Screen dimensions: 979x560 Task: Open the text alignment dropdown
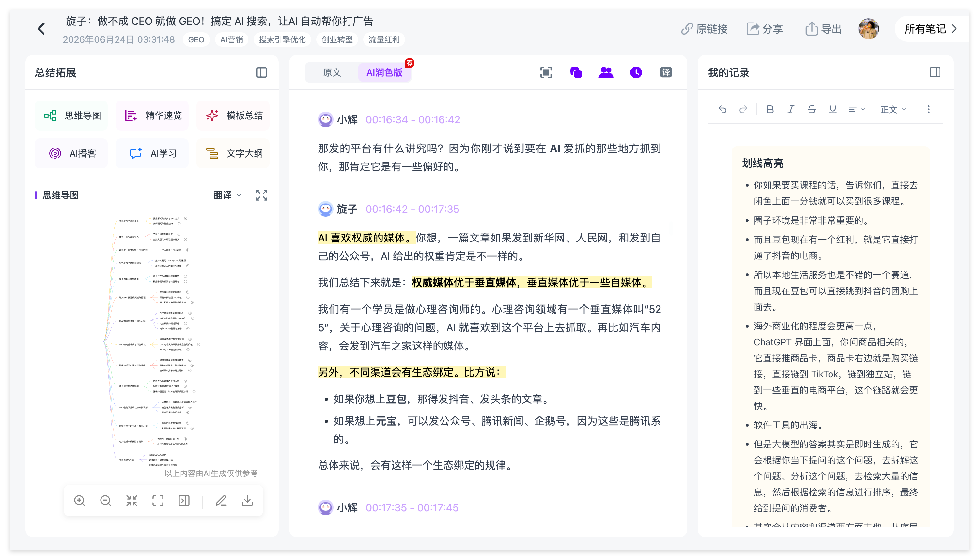[857, 110]
